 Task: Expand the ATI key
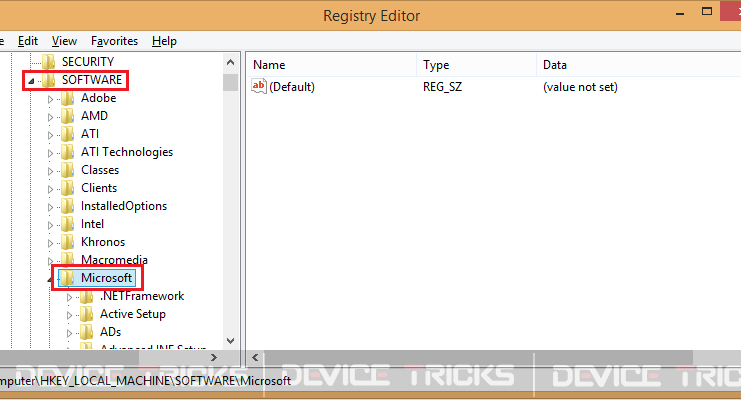50,135
